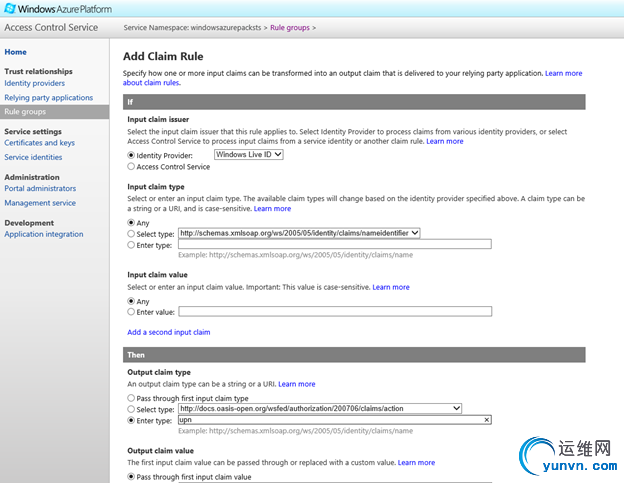Open the nameidentifier input claim type dropdown
The image size is (624, 483).
tap(299, 233)
